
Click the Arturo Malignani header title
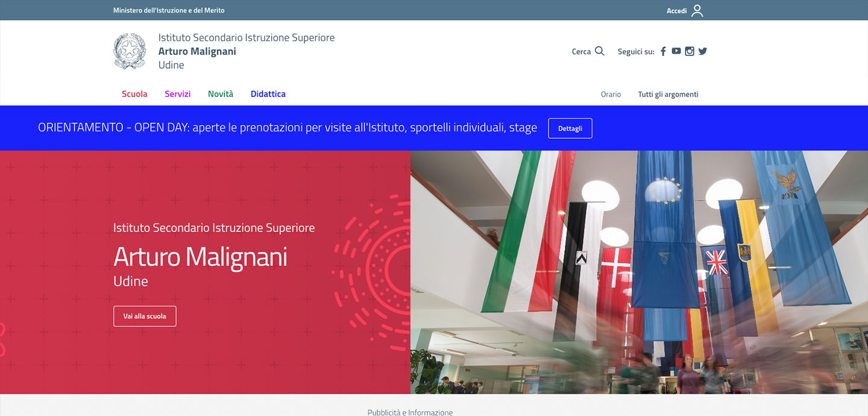197,51
